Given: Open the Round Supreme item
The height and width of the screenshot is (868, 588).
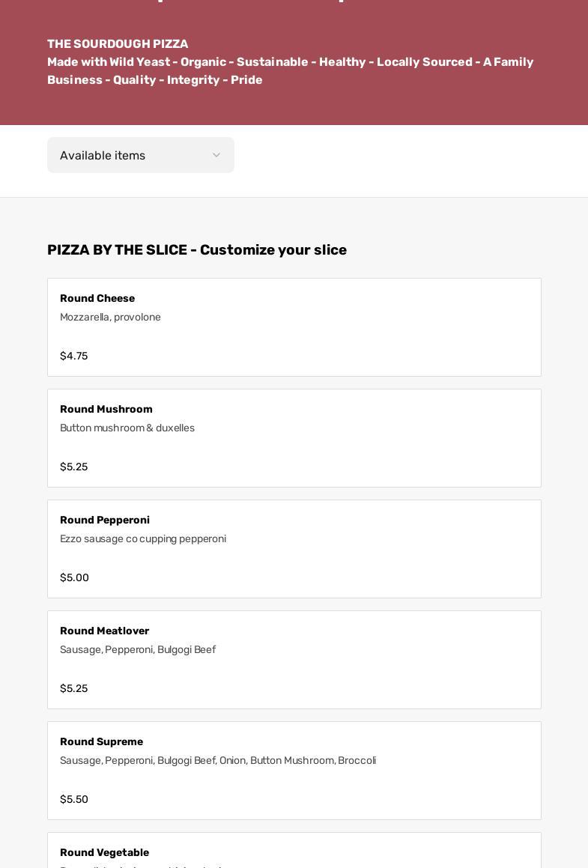Looking at the screenshot, I should [x=294, y=771].
